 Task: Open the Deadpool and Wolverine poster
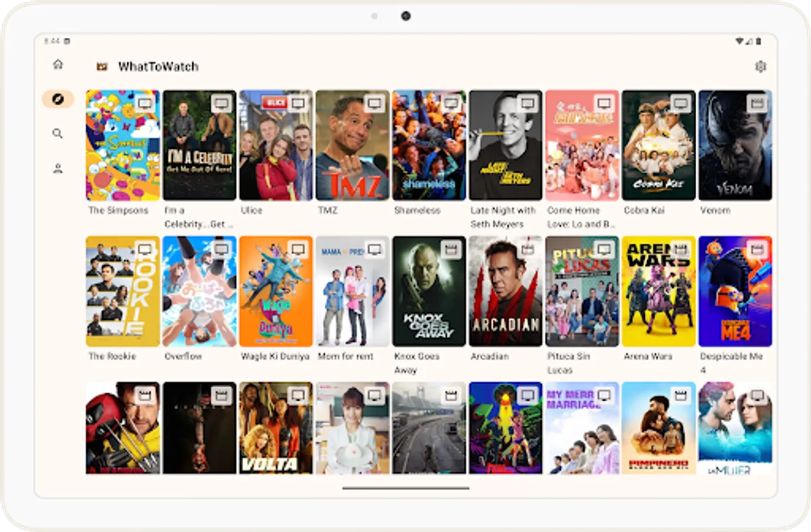[x=123, y=428]
